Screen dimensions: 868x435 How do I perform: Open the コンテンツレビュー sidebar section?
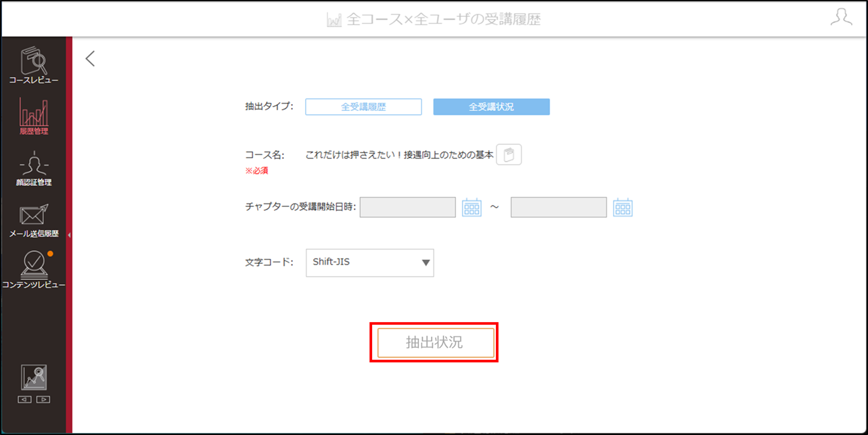coord(33,270)
